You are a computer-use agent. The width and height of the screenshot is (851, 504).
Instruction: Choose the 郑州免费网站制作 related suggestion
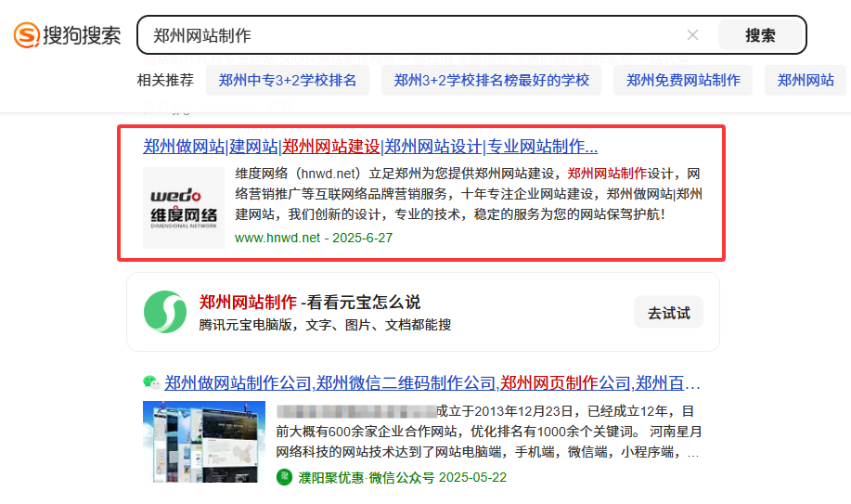[x=683, y=81]
